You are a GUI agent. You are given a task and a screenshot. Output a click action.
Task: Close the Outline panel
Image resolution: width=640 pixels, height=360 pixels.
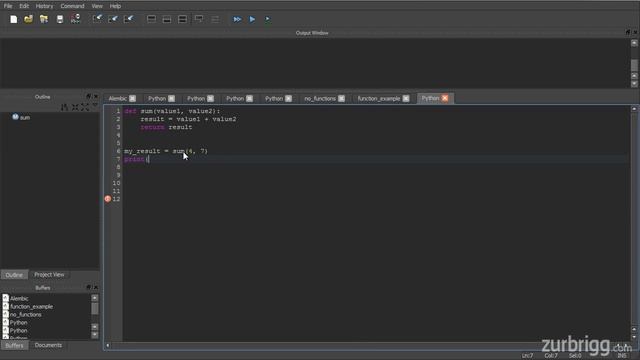pos(96,96)
